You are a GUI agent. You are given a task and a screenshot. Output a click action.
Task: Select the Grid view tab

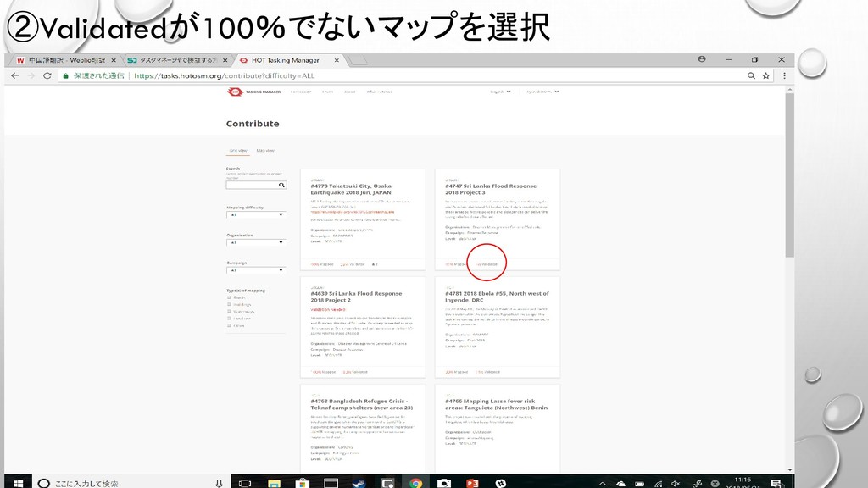pyautogui.click(x=238, y=151)
